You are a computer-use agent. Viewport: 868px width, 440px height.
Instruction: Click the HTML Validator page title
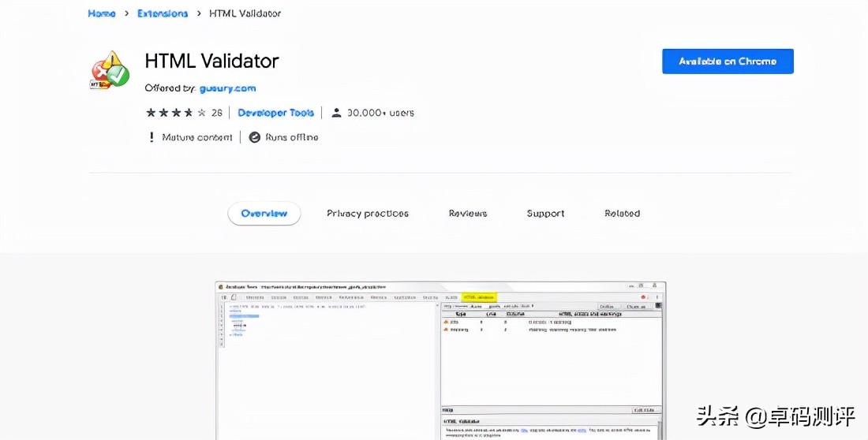pos(211,61)
